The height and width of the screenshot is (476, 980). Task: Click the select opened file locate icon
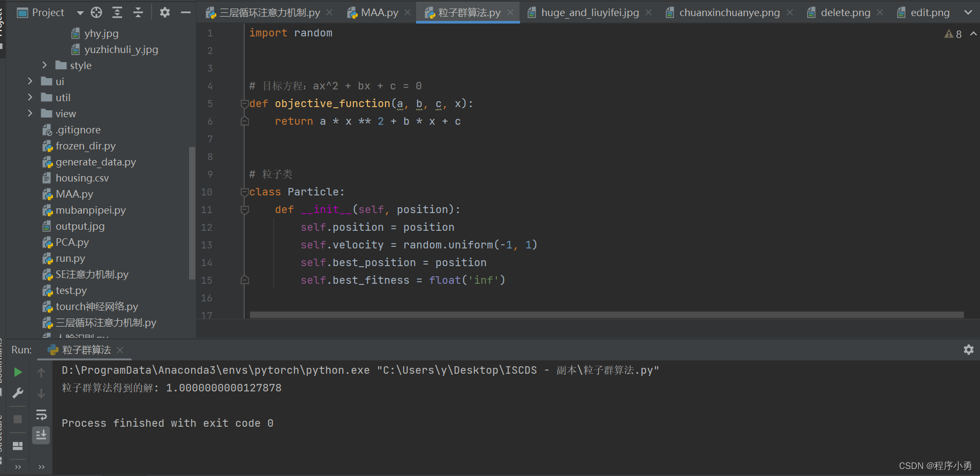[x=96, y=12]
